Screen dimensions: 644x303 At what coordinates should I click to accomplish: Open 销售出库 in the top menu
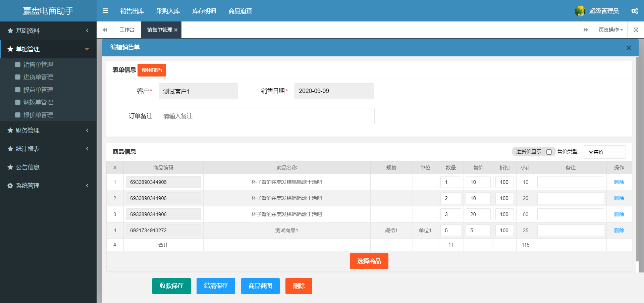pyautogui.click(x=132, y=11)
